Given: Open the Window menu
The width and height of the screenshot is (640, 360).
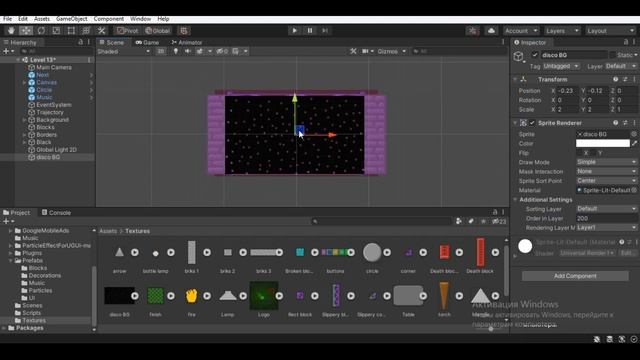Looking at the screenshot, I should pyautogui.click(x=140, y=19).
